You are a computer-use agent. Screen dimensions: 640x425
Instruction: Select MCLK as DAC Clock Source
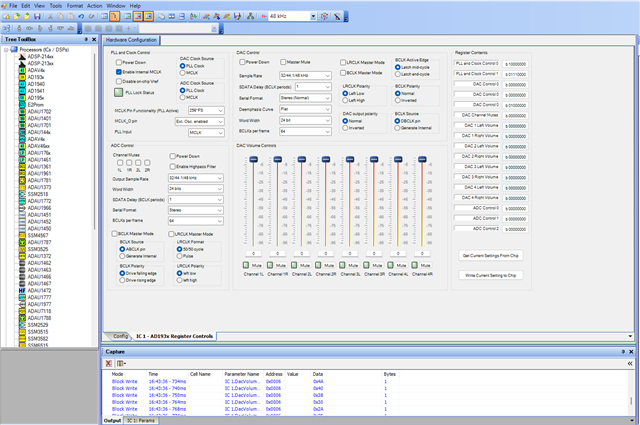coord(182,73)
